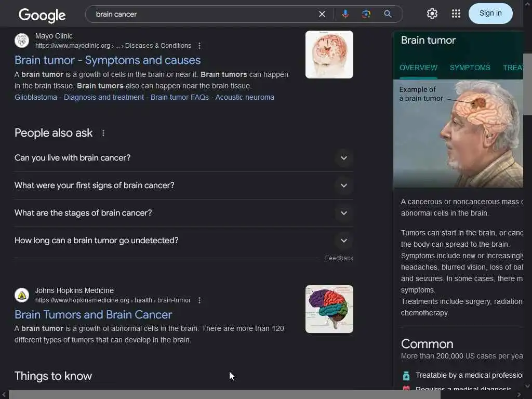Open the three-dot menu beside the hopkinsmedicine.org URL
Image resolution: width=532 pixels, height=399 pixels.
click(199, 300)
